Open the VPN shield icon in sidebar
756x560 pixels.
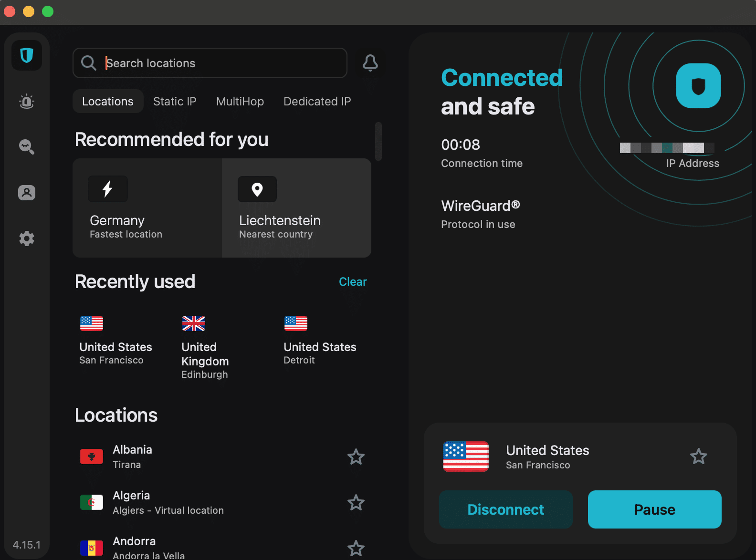pyautogui.click(x=27, y=55)
